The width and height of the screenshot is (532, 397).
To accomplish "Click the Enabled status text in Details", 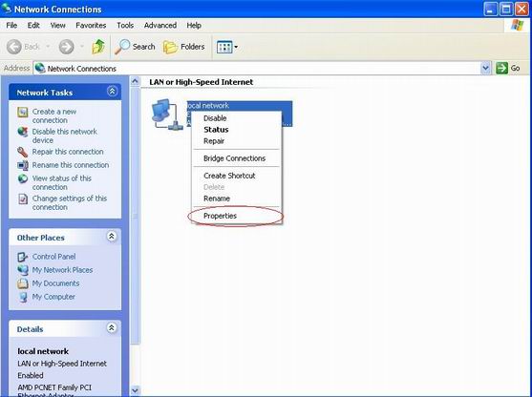I will tap(31, 375).
